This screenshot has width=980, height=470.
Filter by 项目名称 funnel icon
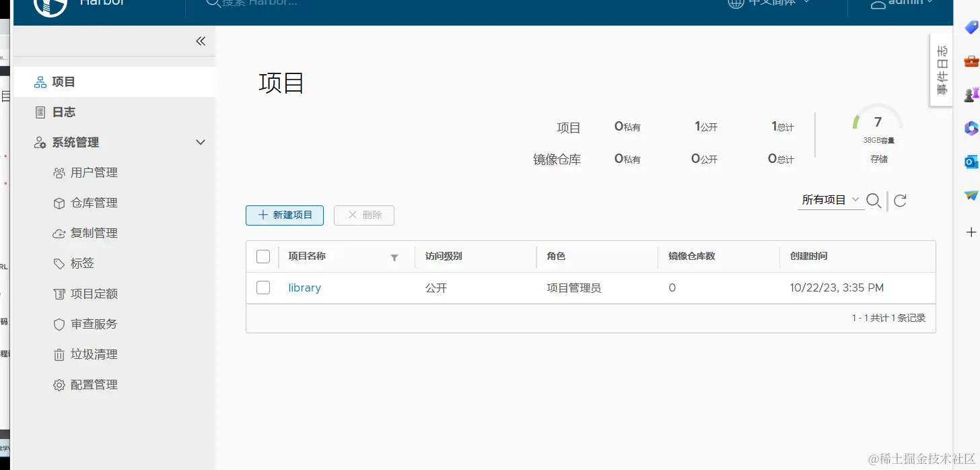[x=394, y=257]
